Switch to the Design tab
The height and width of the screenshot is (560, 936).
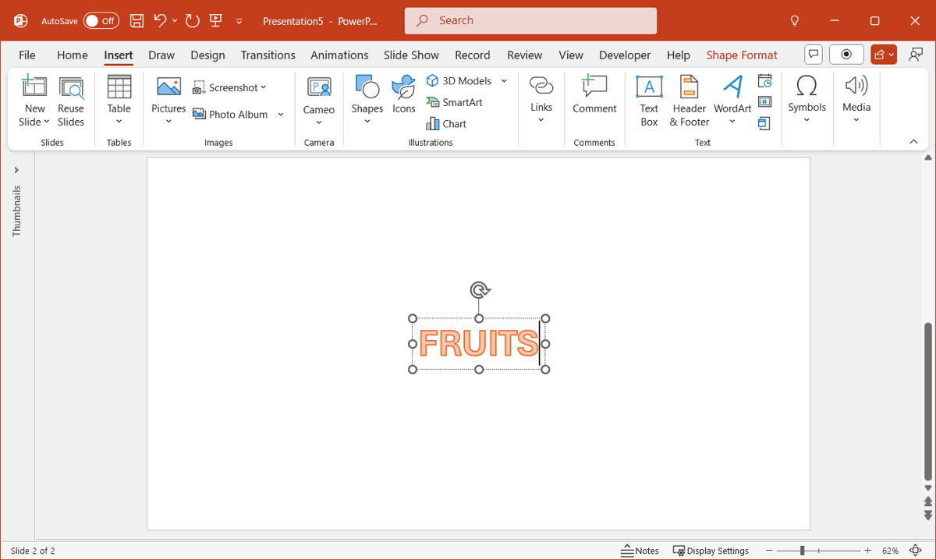(x=207, y=55)
